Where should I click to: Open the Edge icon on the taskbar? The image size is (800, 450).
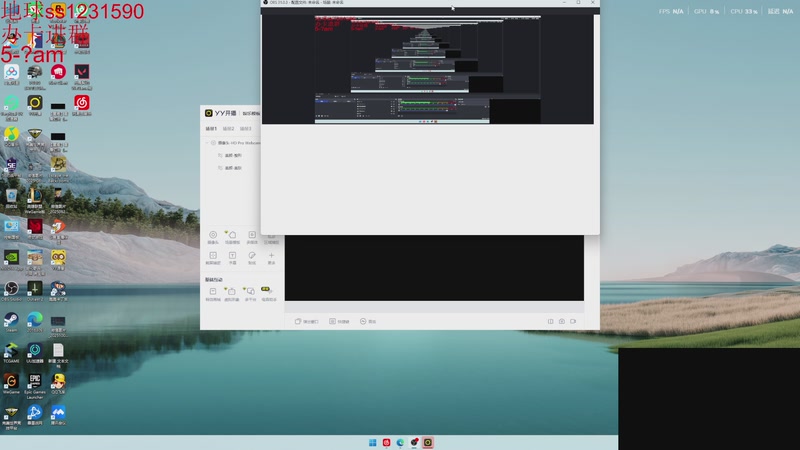point(400,442)
